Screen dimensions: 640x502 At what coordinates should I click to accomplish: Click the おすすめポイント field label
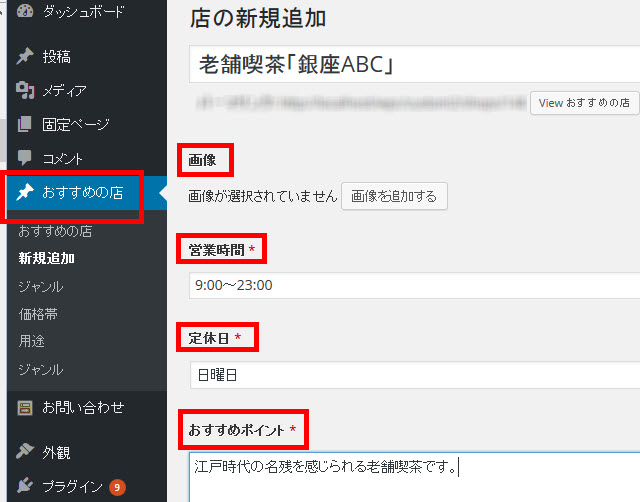coord(236,430)
